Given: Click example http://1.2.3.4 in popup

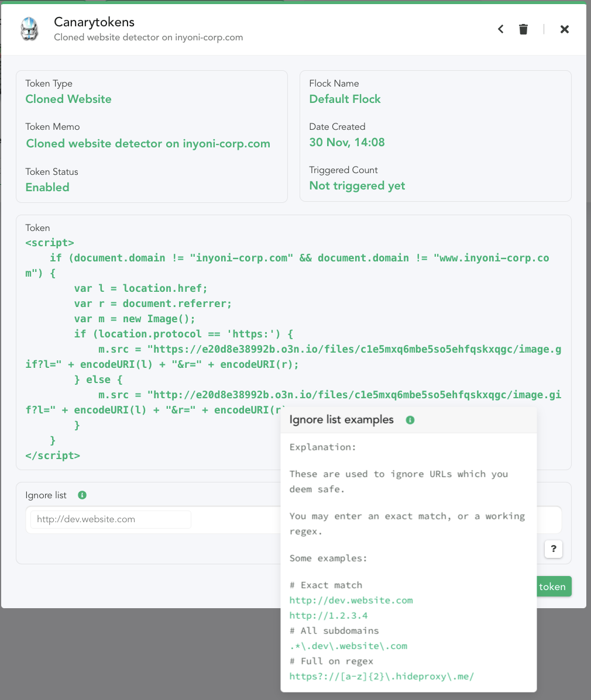Looking at the screenshot, I should 328,616.
